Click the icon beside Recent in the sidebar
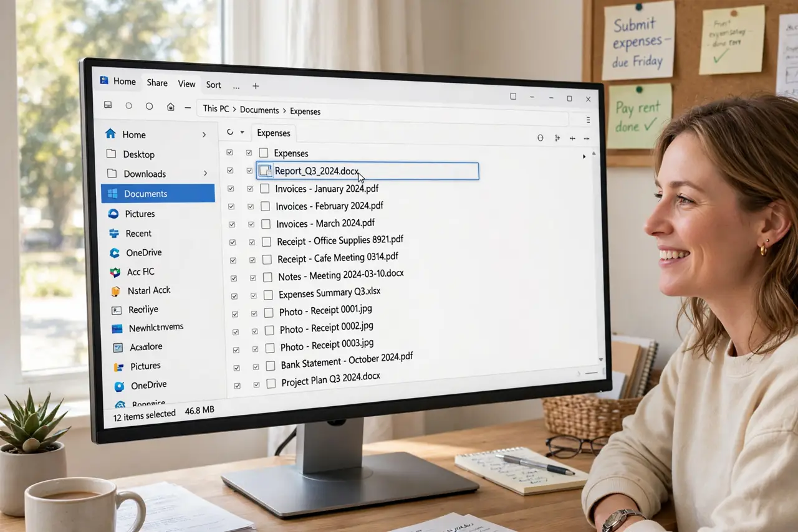Image resolution: width=798 pixels, height=532 pixels. (x=113, y=233)
